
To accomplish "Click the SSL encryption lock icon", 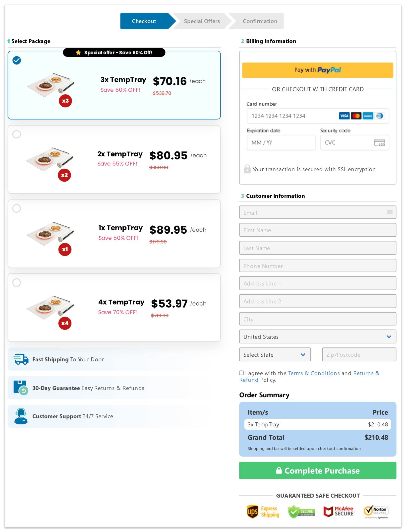I will 247,169.
